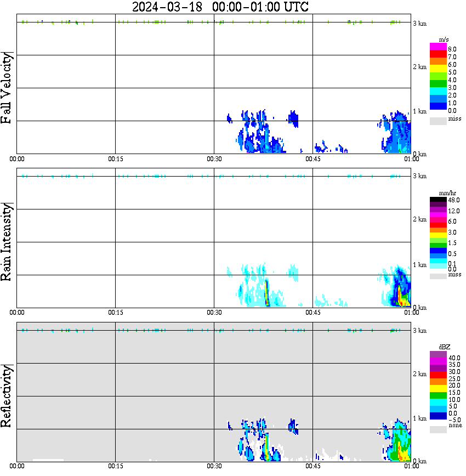Image resolution: width=466 pixels, height=476 pixels.
Task: Select the gray "miss" swatch in the mm/hr legend
Action: (x=439, y=276)
